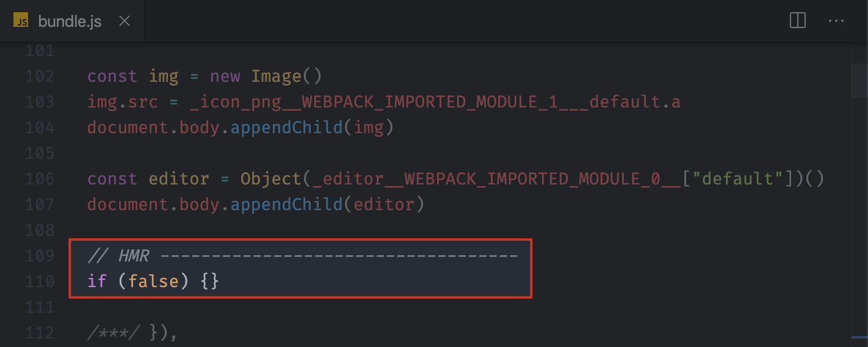Screen dimensions: 868x347
Task: Click line number 112 in gutter
Action: coord(39,333)
